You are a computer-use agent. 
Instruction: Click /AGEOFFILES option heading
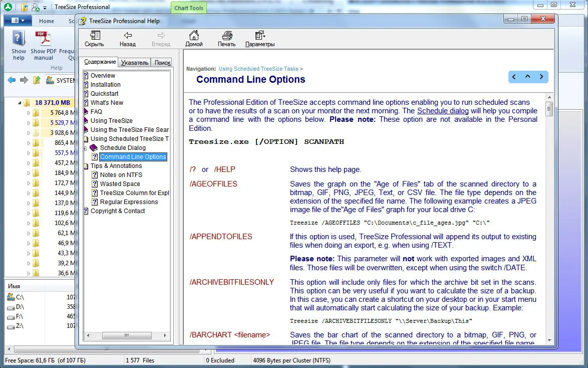click(213, 184)
